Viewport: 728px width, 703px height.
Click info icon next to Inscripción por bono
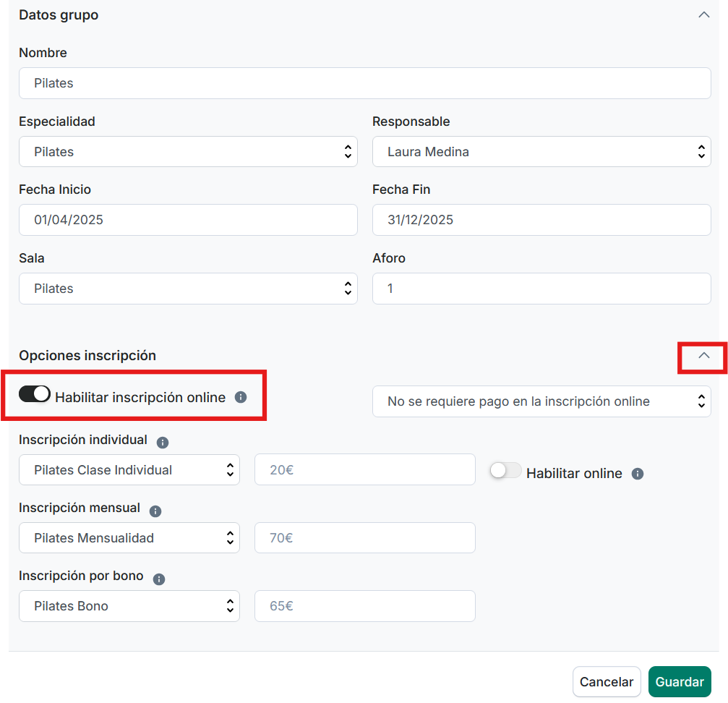159,579
